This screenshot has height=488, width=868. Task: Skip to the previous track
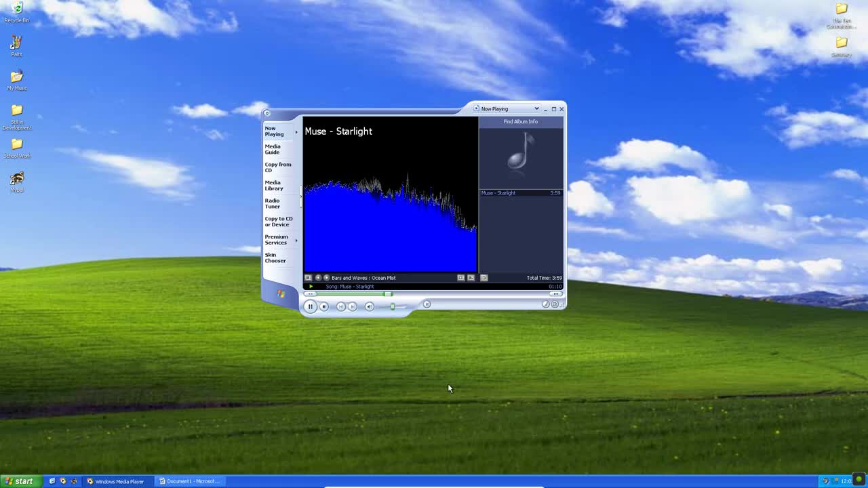click(x=341, y=306)
